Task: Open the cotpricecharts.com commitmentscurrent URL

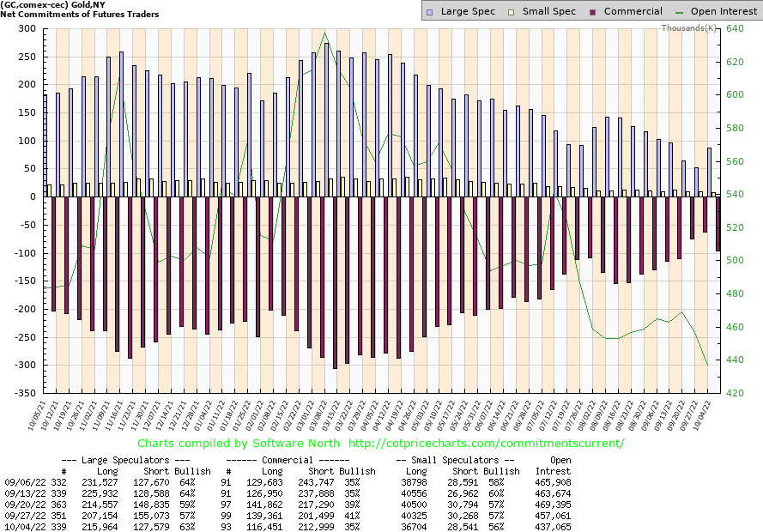Action: (482, 444)
